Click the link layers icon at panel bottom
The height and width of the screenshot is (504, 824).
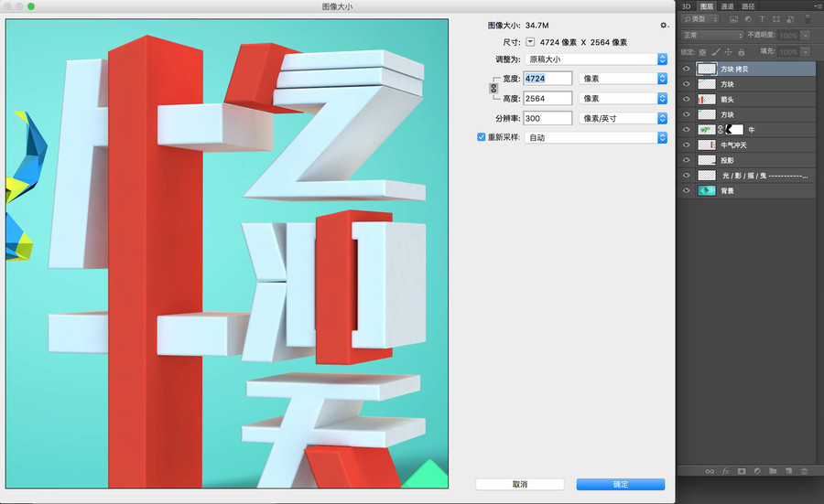(710, 471)
